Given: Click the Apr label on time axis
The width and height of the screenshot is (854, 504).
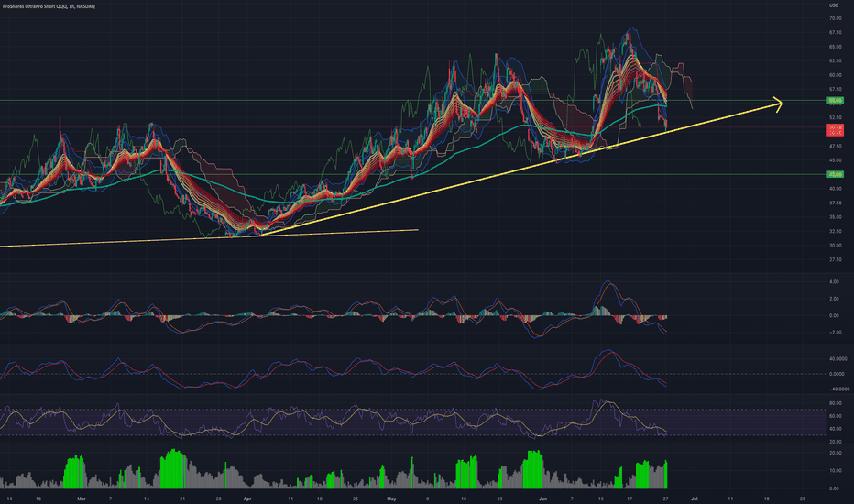Looking at the screenshot, I should [246, 499].
